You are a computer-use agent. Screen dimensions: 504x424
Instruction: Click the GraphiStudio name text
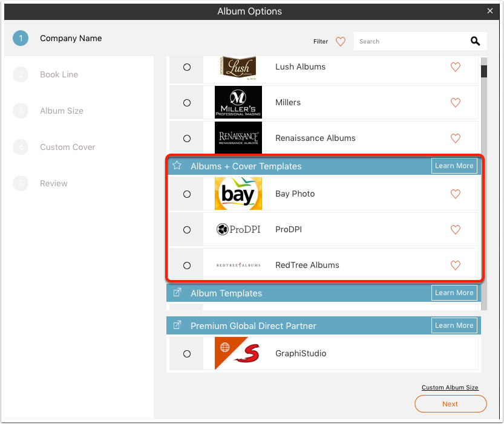(x=301, y=353)
